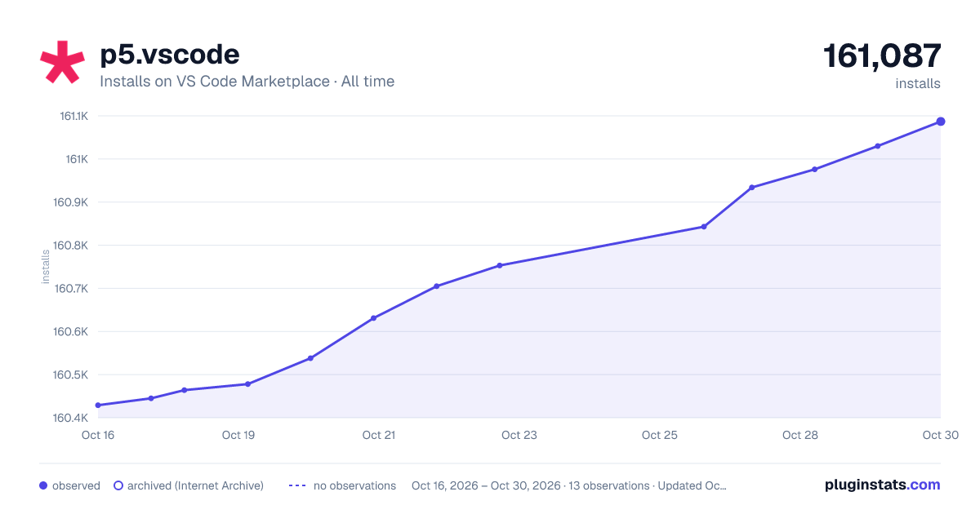Click the filled 'observed' legend dot
Image resolution: width=980 pixels, height=514 pixels.
pos(43,485)
